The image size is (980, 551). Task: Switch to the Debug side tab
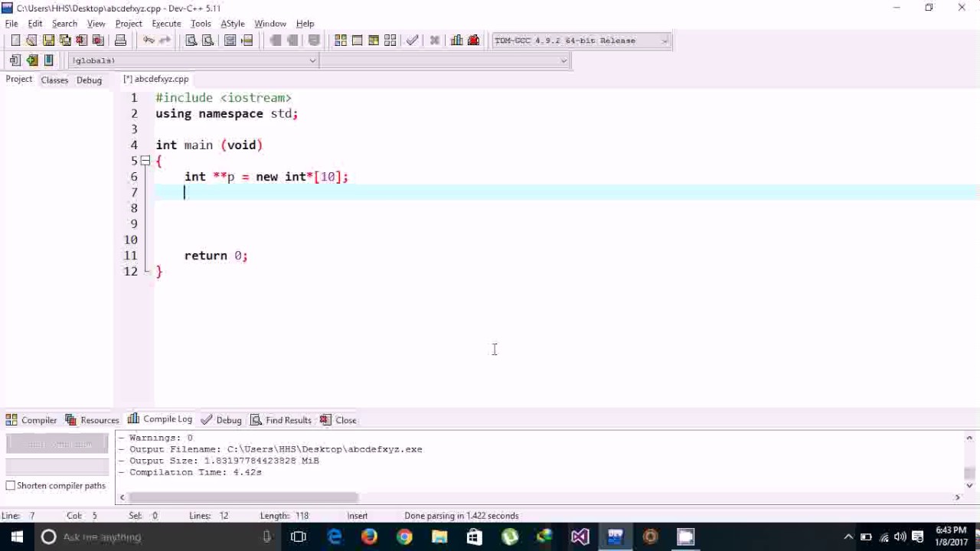click(x=89, y=80)
